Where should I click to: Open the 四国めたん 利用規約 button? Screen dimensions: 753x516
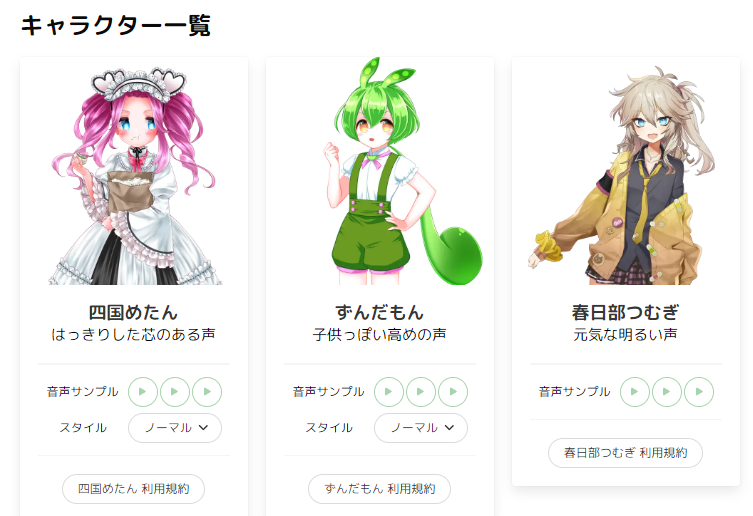[x=134, y=489]
